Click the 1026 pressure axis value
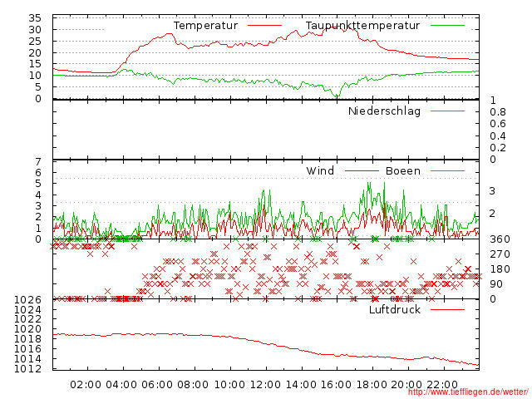532x399 pixels. (x=27, y=300)
